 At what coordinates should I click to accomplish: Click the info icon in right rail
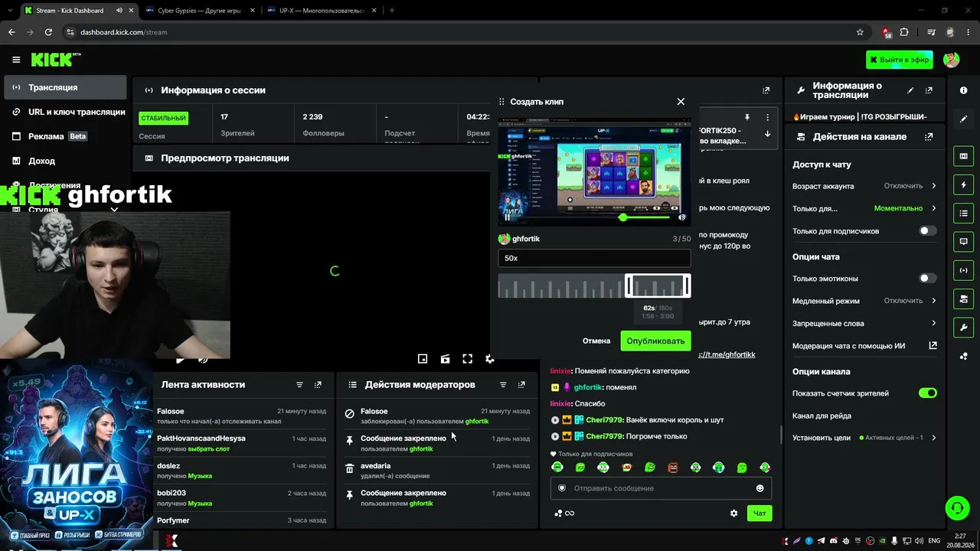tap(963, 90)
